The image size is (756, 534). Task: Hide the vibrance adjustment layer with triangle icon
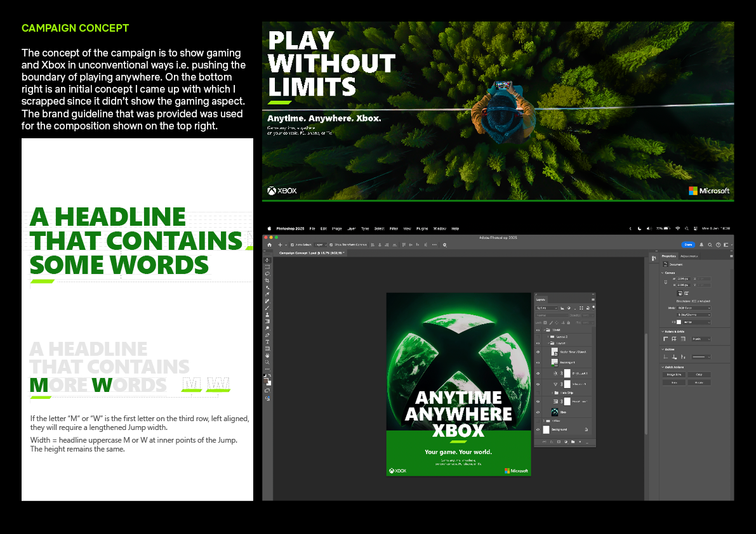tap(538, 384)
